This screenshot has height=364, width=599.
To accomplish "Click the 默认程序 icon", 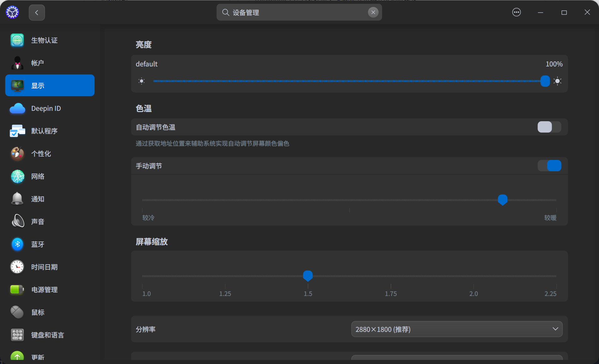I will (x=17, y=131).
